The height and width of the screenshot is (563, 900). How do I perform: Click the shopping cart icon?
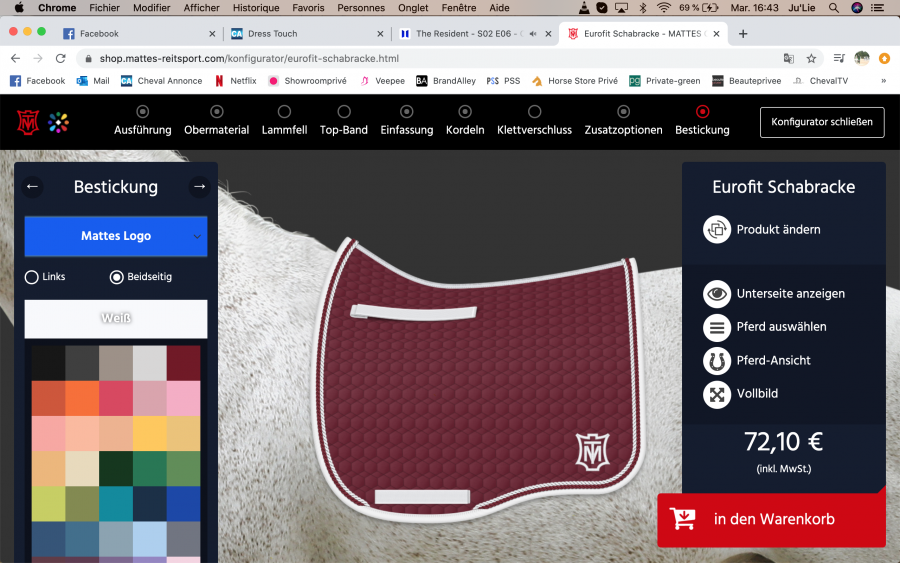pyautogui.click(x=684, y=519)
